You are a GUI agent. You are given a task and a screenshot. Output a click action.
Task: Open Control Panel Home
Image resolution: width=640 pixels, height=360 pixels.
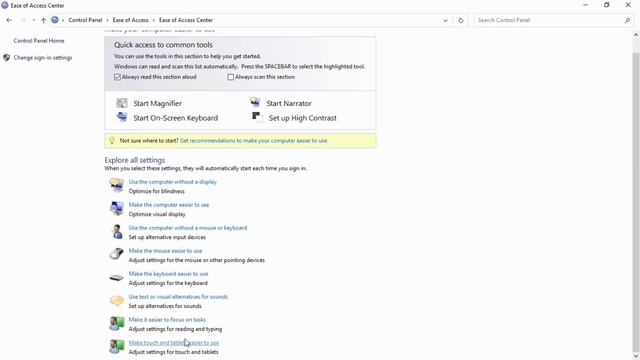coord(39,41)
